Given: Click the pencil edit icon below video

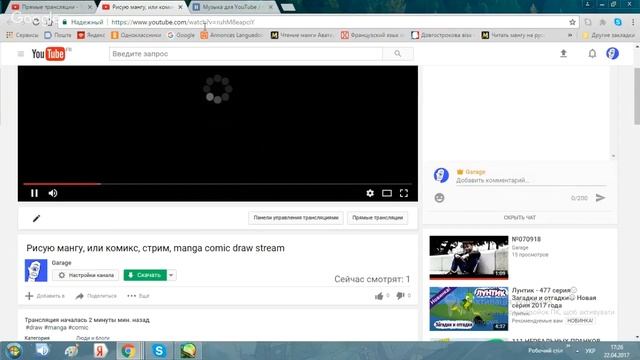Looking at the screenshot, I should pyautogui.click(x=36, y=218).
